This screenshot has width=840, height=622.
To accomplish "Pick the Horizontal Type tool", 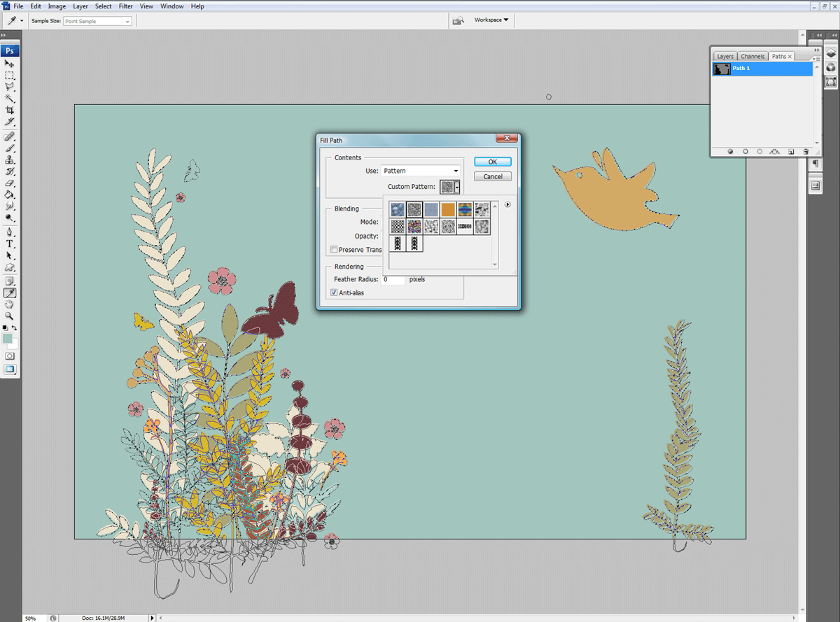I will coord(10,243).
